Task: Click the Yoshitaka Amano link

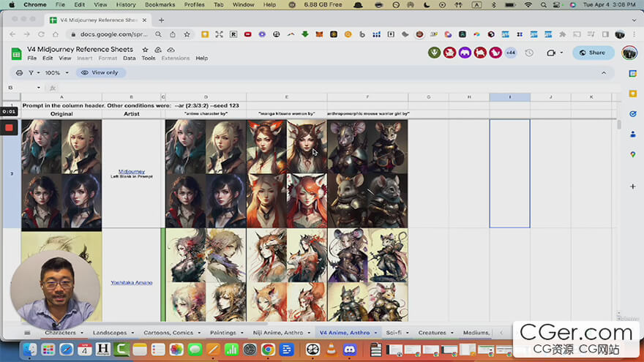Action: pos(132,282)
